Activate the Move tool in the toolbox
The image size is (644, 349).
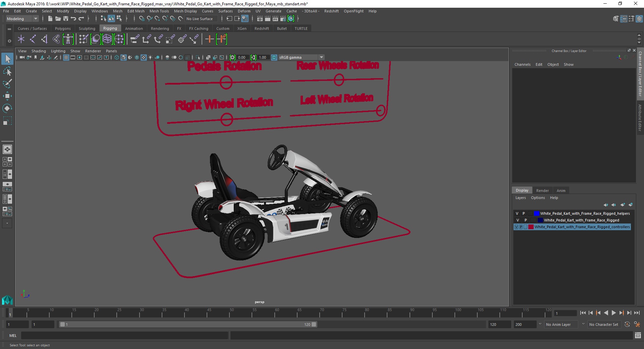(x=7, y=96)
